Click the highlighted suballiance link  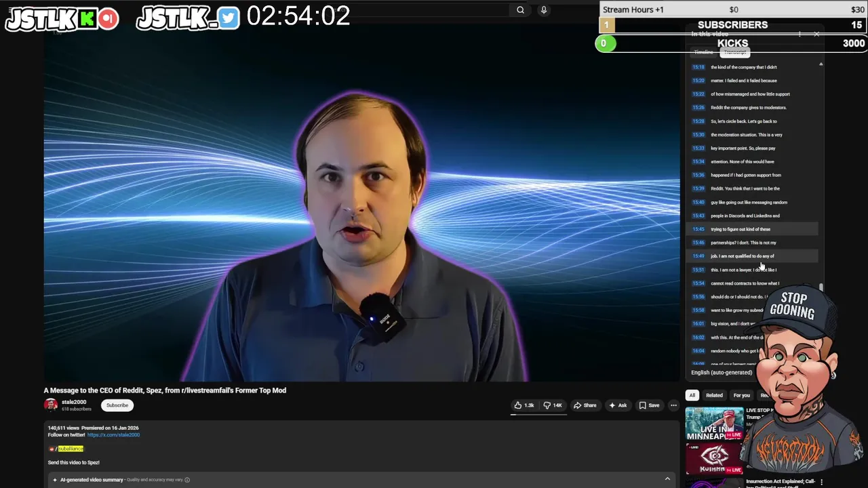point(70,449)
